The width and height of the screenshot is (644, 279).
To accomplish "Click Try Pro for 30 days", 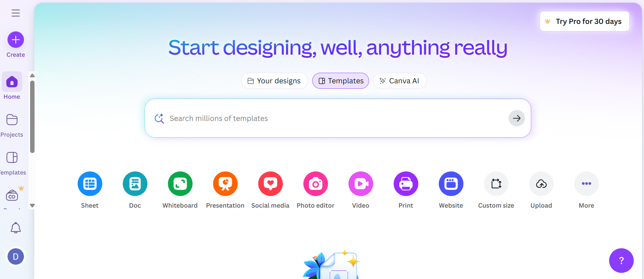I will (x=584, y=21).
